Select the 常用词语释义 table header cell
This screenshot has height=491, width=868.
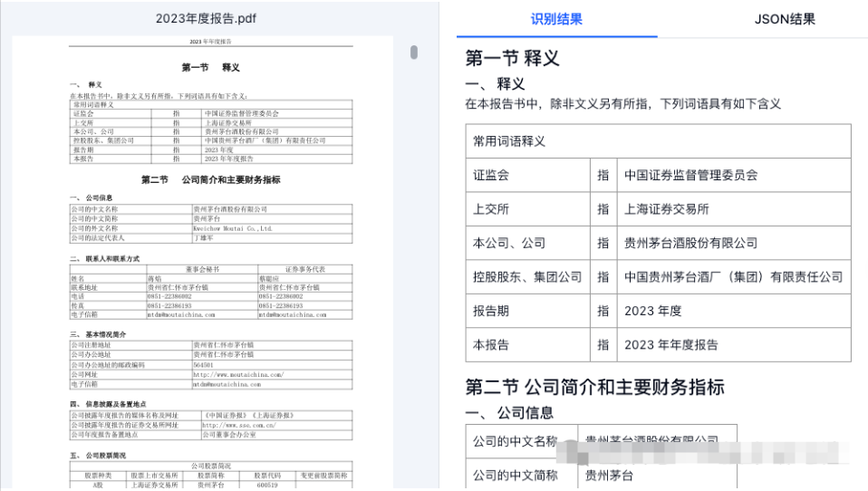pyautogui.click(x=658, y=141)
